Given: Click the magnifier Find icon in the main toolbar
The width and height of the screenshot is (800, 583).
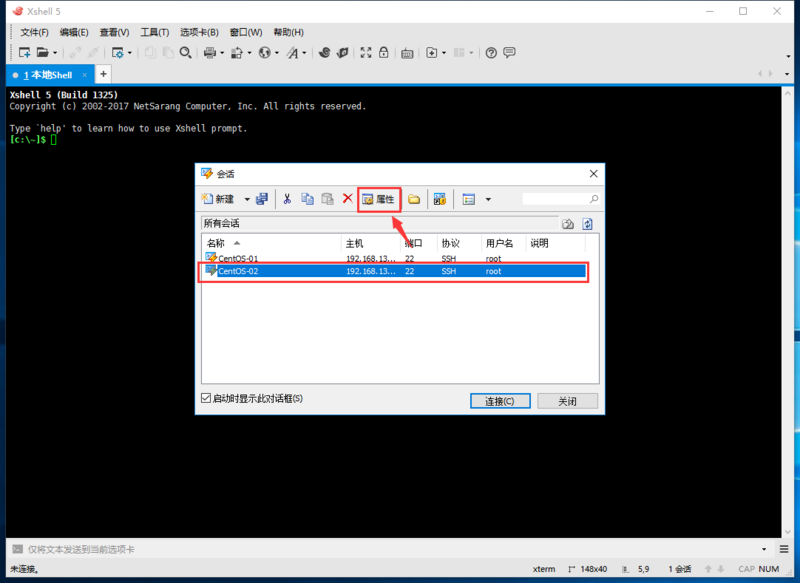Looking at the screenshot, I should point(186,53).
